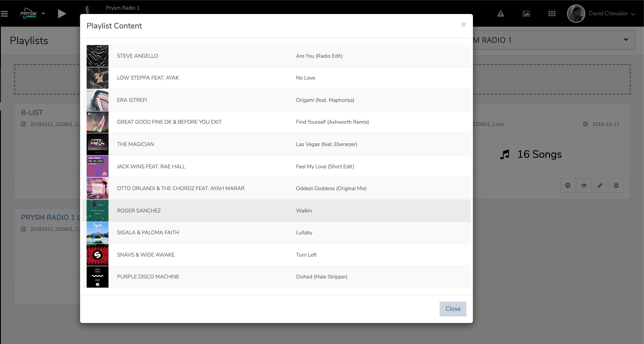Click the Great Good Fine OK cover art
Viewport: 644px width, 344px height.
(98, 122)
